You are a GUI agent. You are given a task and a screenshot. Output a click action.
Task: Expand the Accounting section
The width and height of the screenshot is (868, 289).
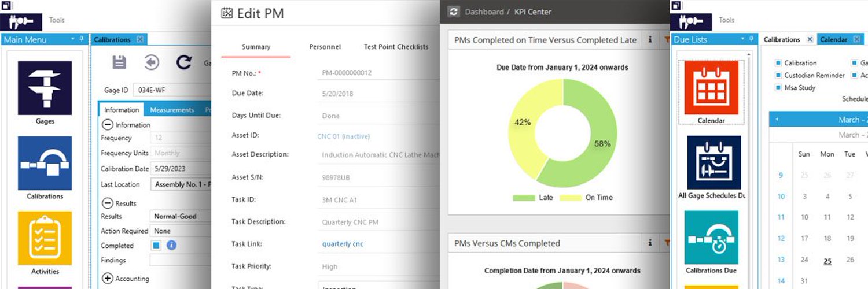[x=107, y=279]
